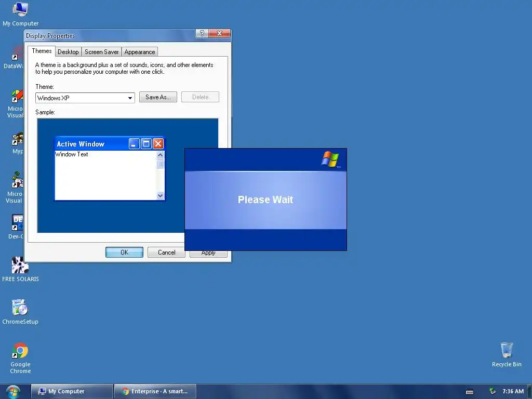Click the Please Wait text
Viewport: 532px width, 399px height.
tap(265, 199)
